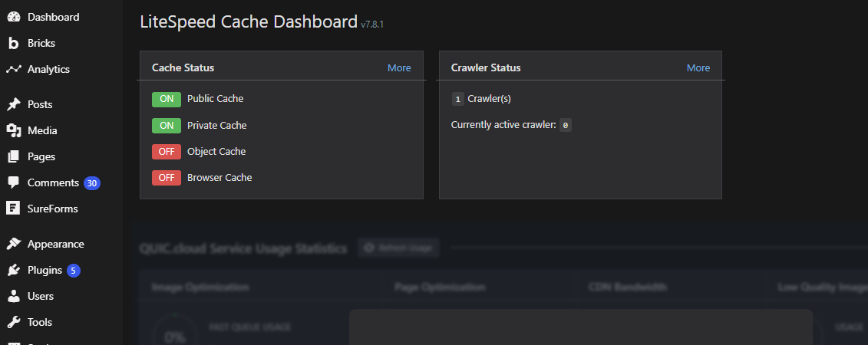Viewport: 868px width, 345px height.
Task: Open Appearance menu label
Action: coord(56,244)
